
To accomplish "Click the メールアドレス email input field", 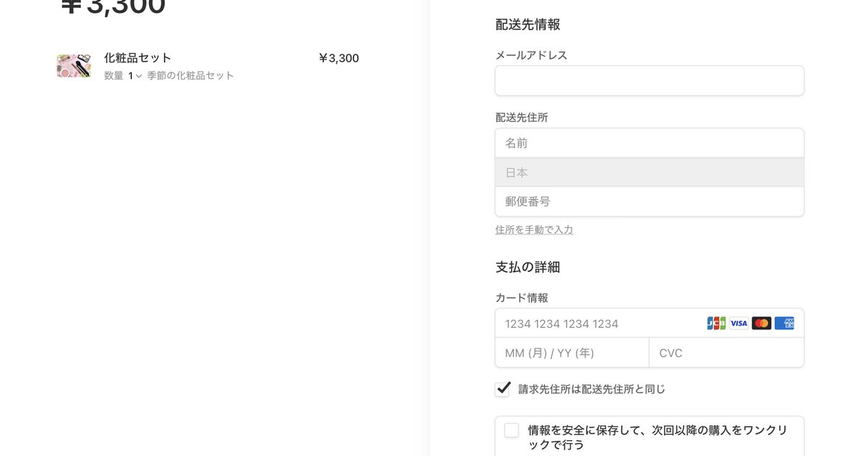I will [649, 80].
